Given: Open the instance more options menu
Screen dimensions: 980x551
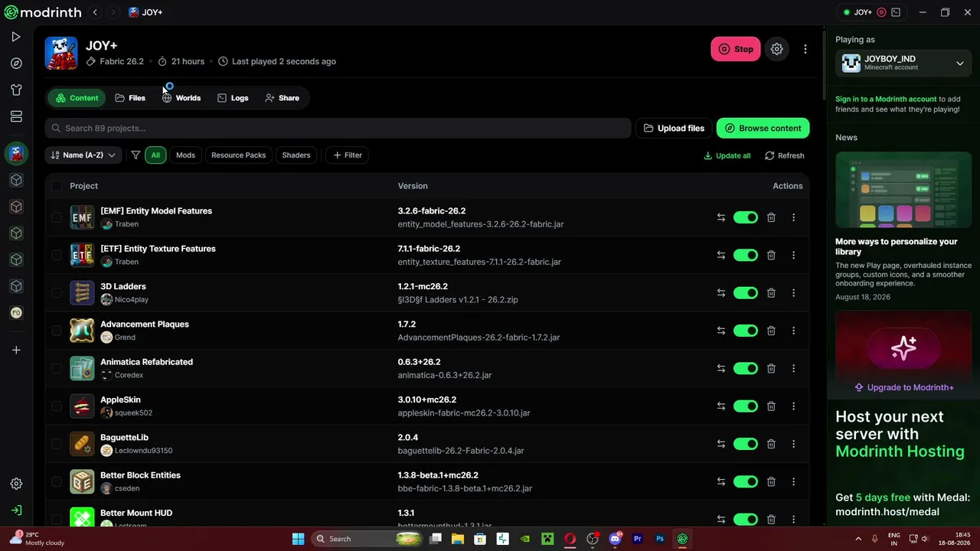Looking at the screenshot, I should click(805, 49).
